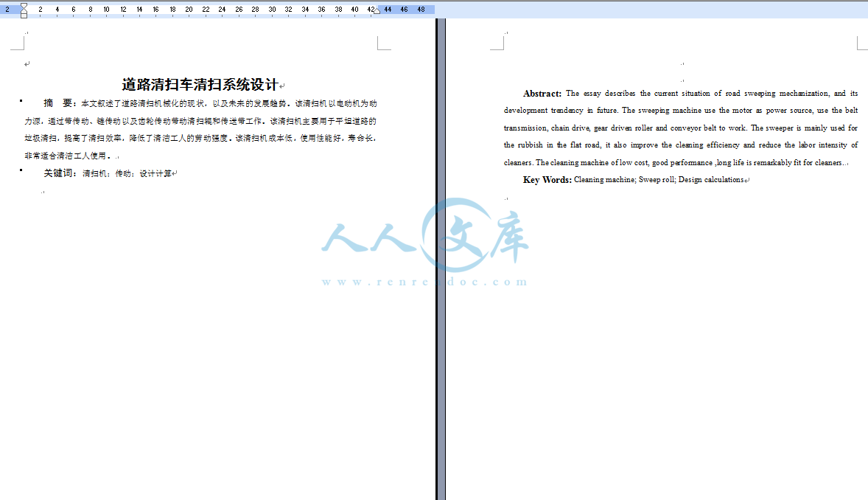Click the line beginning 'transmission, chain drive'

click(x=681, y=128)
